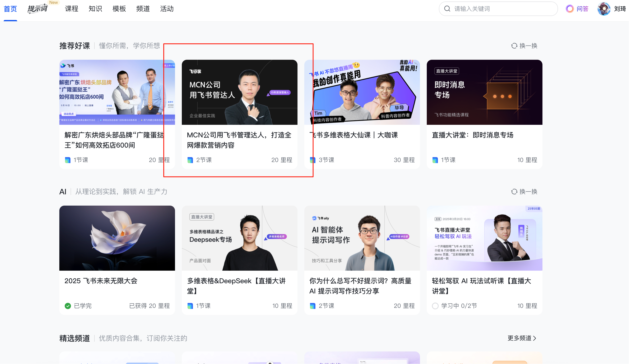629x364 pixels.
Task: Open the Deepseek专场 course thumbnail
Action: 240,238
